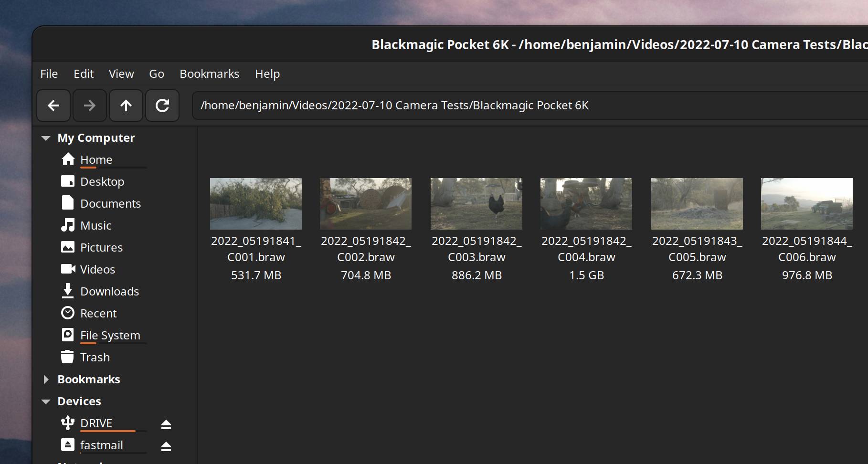
Task: Click the Desktop icon in sidebar
Action: (68, 181)
